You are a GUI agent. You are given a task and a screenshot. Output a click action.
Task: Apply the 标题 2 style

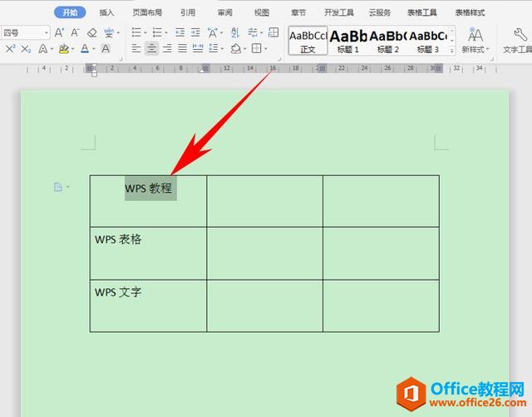pos(388,41)
